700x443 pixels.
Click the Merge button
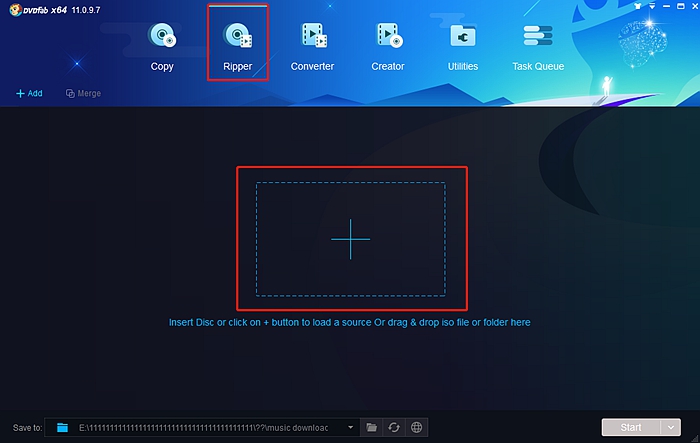pyautogui.click(x=83, y=94)
